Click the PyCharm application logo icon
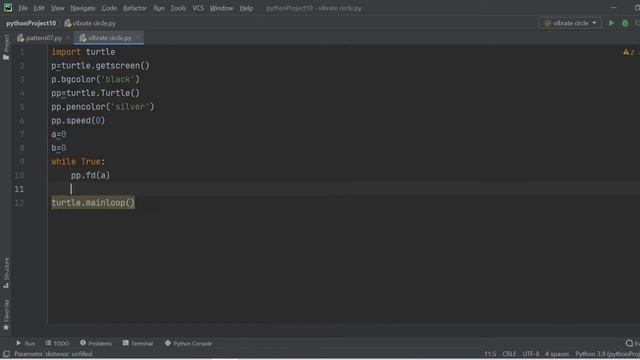 click(8, 7)
